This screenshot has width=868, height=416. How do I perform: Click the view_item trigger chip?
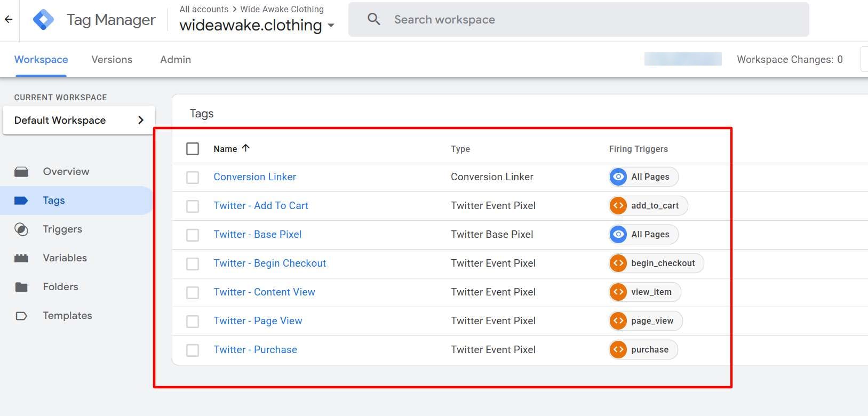point(645,292)
